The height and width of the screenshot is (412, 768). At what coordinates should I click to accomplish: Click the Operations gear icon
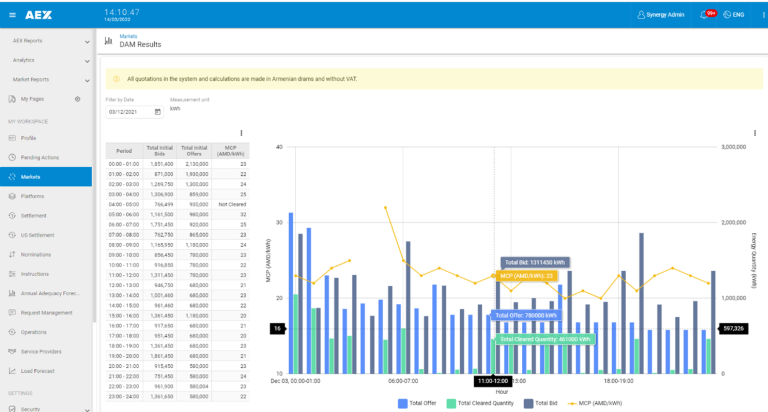(12, 332)
